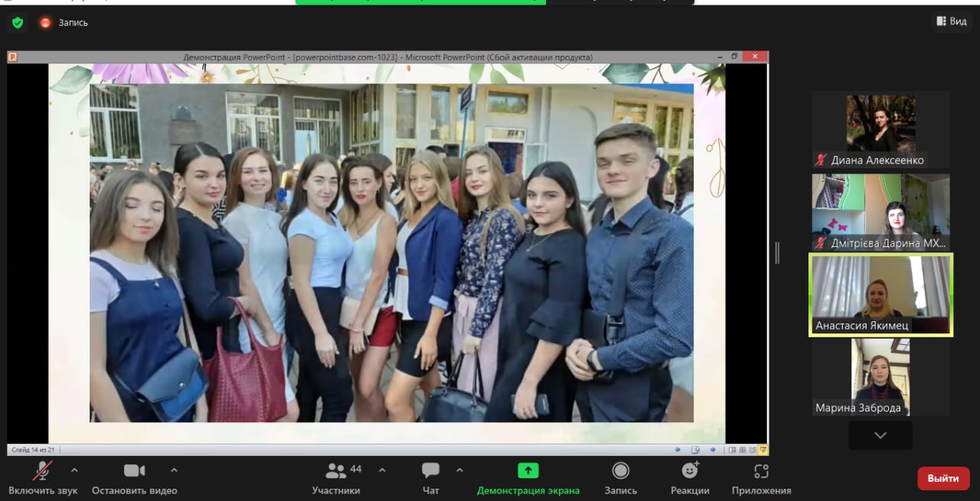The height and width of the screenshot is (501, 980).
Task: Open the Вид view menu
Action: pos(951,21)
